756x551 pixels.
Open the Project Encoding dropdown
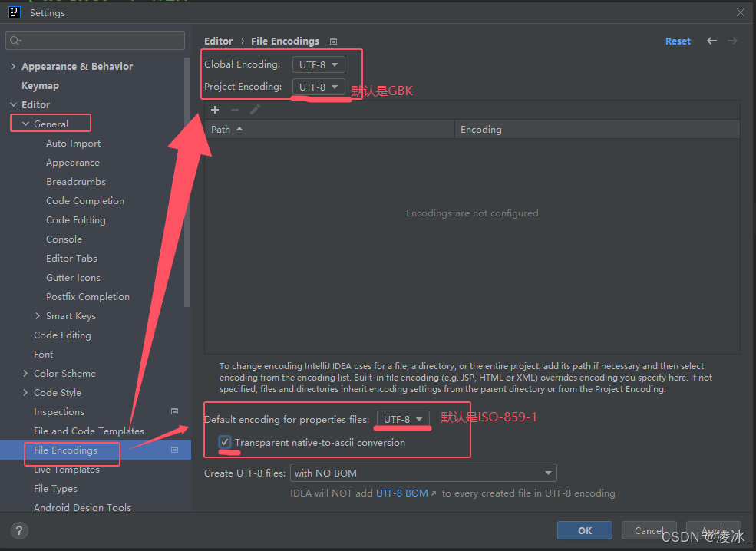pyautogui.click(x=319, y=87)
